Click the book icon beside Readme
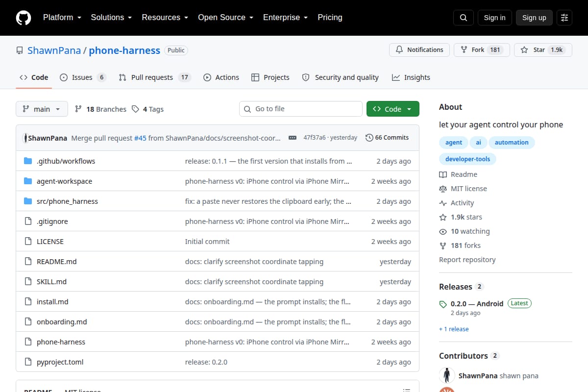 point(443,174)
